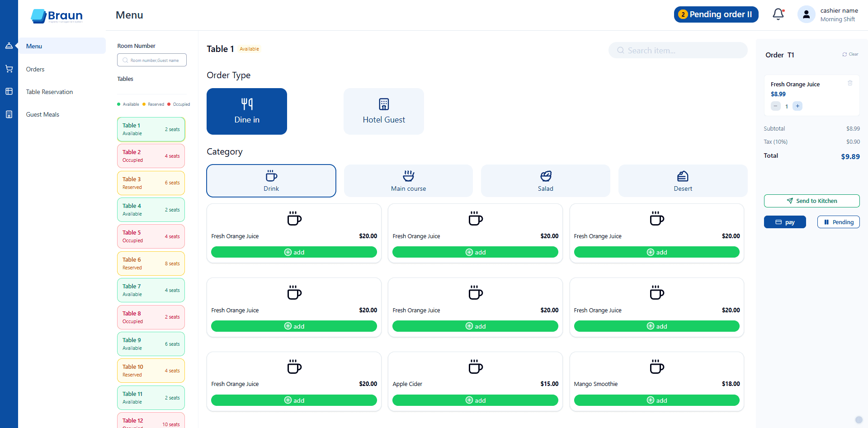Screen dimensions: 868x428
Task: Open Guest Meals in the sidebar
Action: click(42, 114)
